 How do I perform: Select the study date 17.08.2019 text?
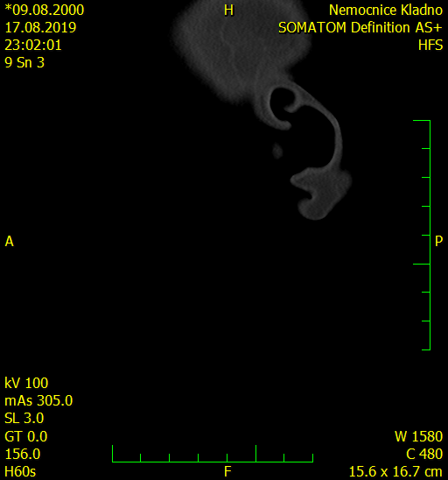tap(40, 27)
